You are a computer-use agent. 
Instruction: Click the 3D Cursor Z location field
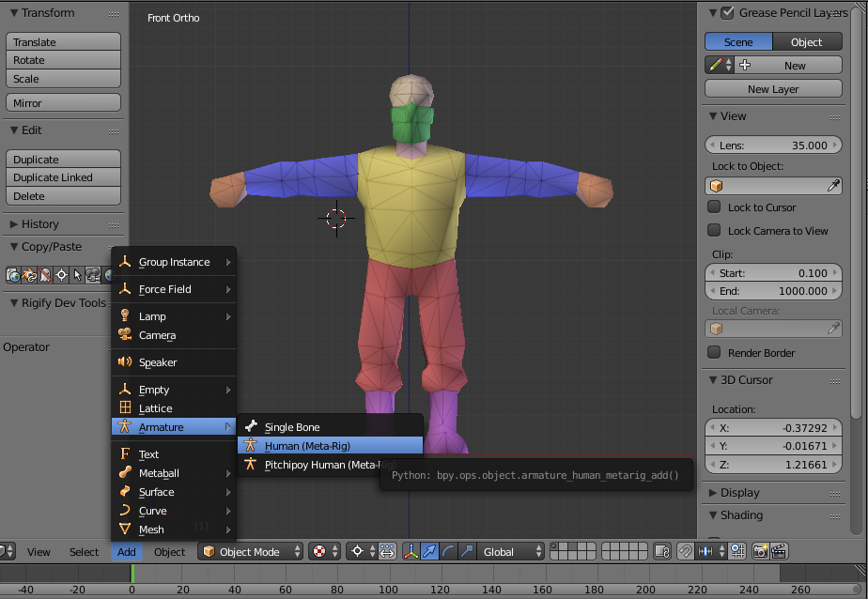click(x=773, y=465)
